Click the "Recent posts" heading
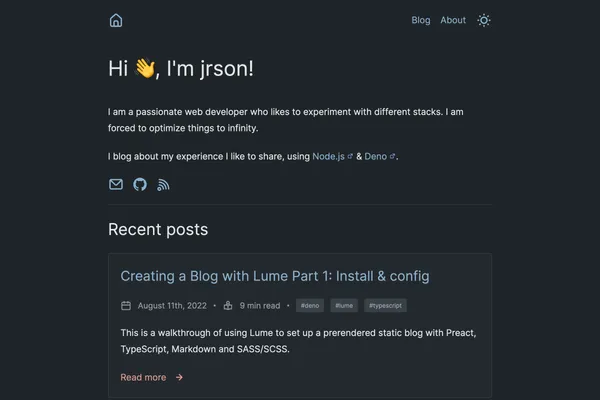600x400 pixels. click(158, 230)
